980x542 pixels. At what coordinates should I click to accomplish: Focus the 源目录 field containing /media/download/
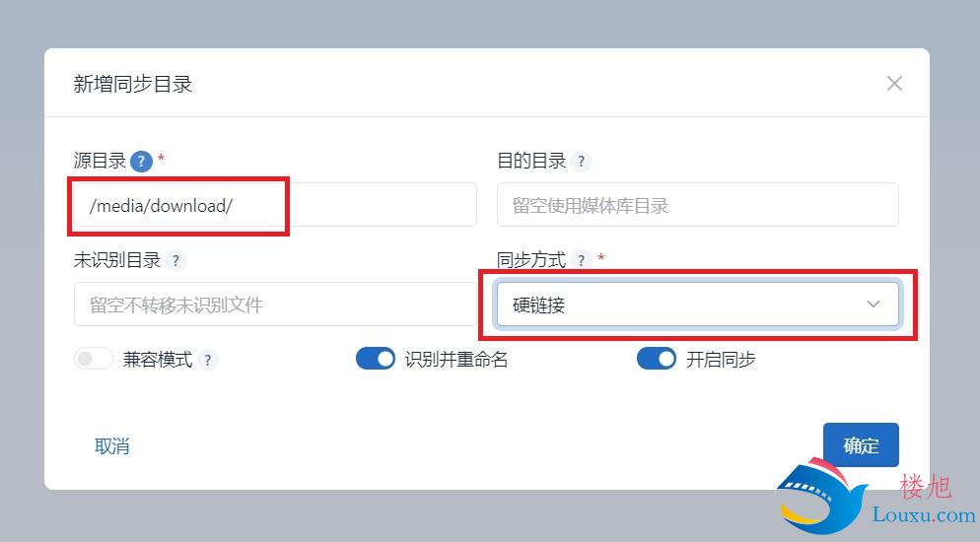click(x=275, y=205)
